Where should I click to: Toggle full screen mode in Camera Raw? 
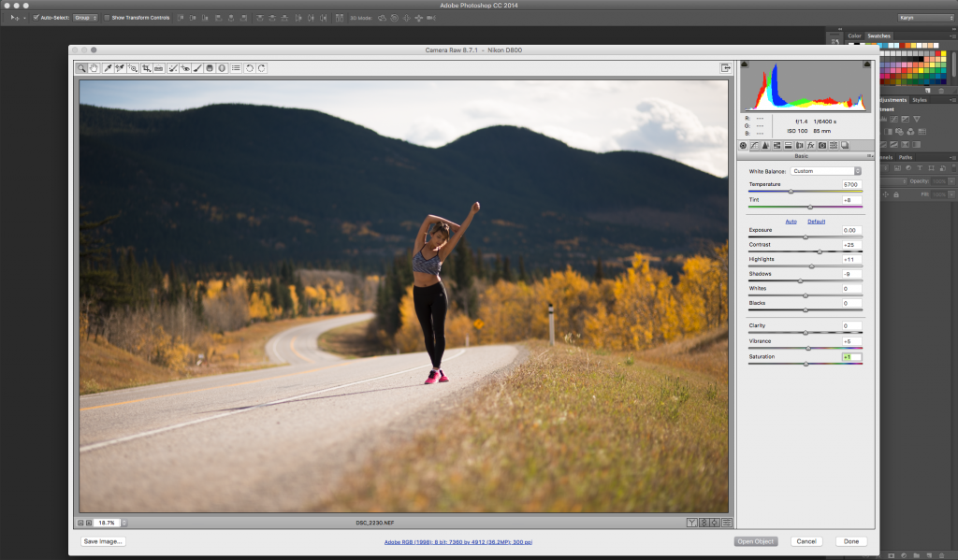[725, 68]
